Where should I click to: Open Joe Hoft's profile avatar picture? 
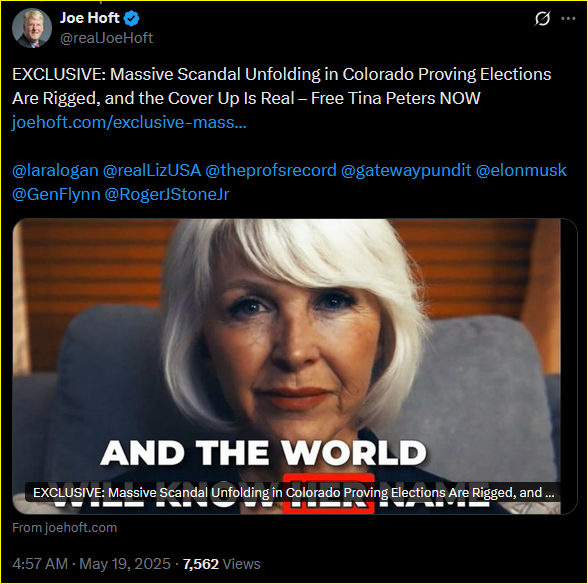point(32,28)
